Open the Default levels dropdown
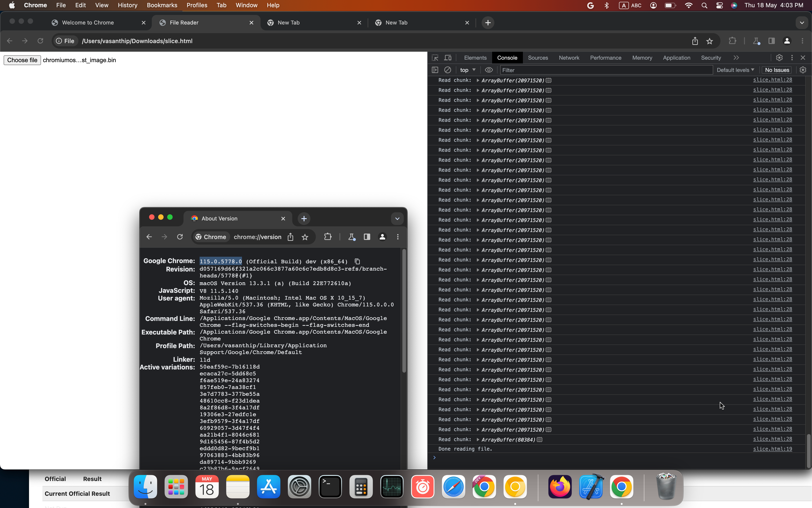This screenshot has height=508, width=812. [x=735, y=70]
